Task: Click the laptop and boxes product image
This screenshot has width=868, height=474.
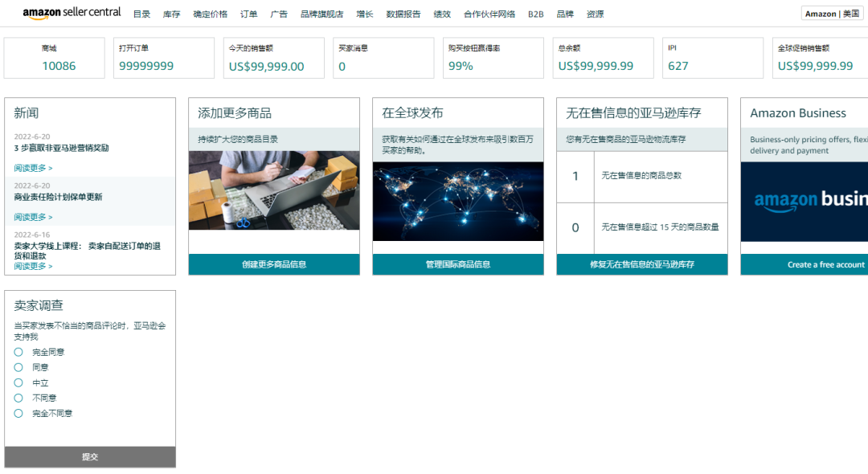Action: (274, 190)
